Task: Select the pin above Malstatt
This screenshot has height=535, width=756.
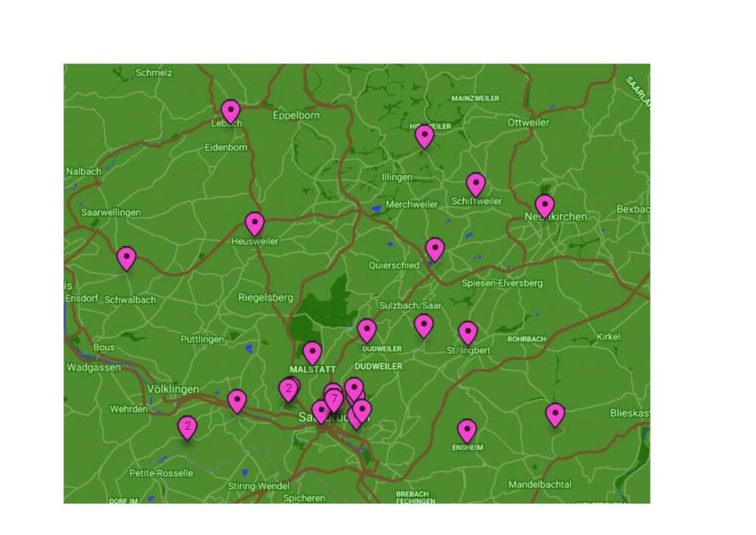Action: coord(312,353)
